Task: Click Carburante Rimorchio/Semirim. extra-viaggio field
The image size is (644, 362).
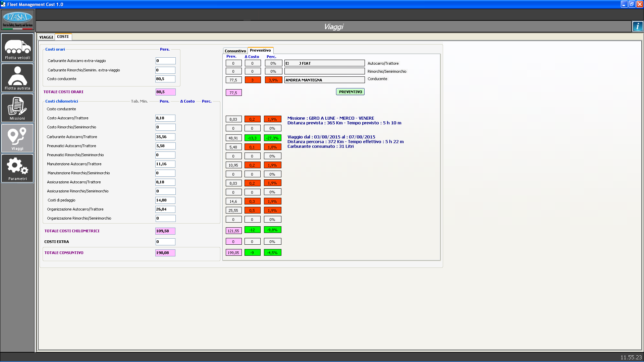Action: tap(165, 70)
